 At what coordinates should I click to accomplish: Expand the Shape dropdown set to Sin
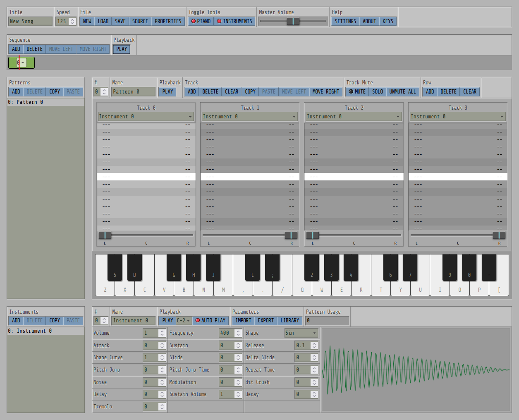pyautogui.click(x=301, y=333)
